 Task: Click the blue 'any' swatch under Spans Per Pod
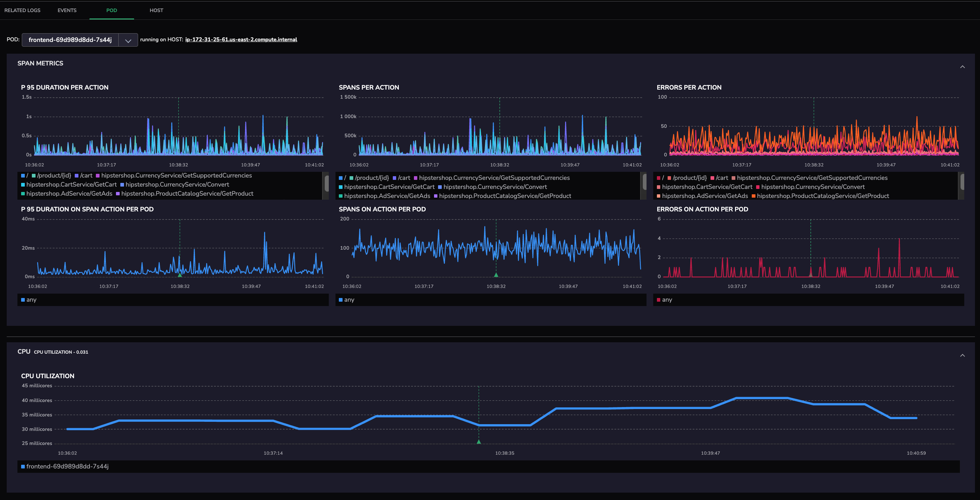(341, 300)
